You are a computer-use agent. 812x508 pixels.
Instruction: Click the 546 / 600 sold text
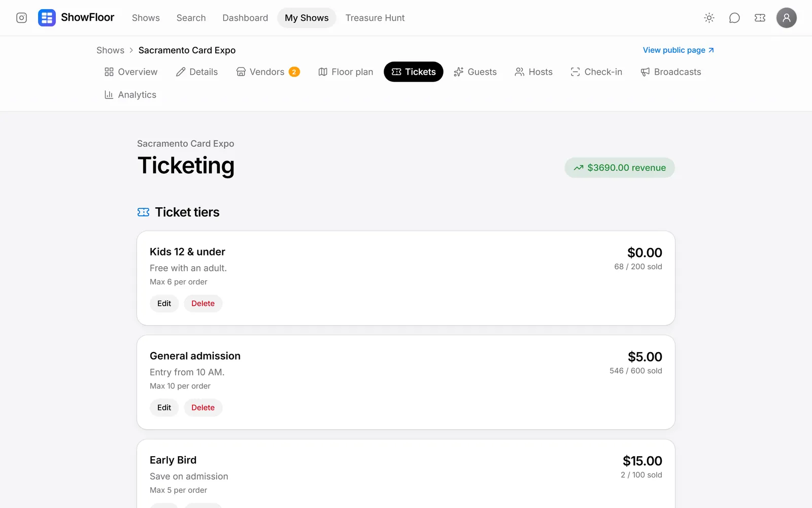click(x=636, y=370)
